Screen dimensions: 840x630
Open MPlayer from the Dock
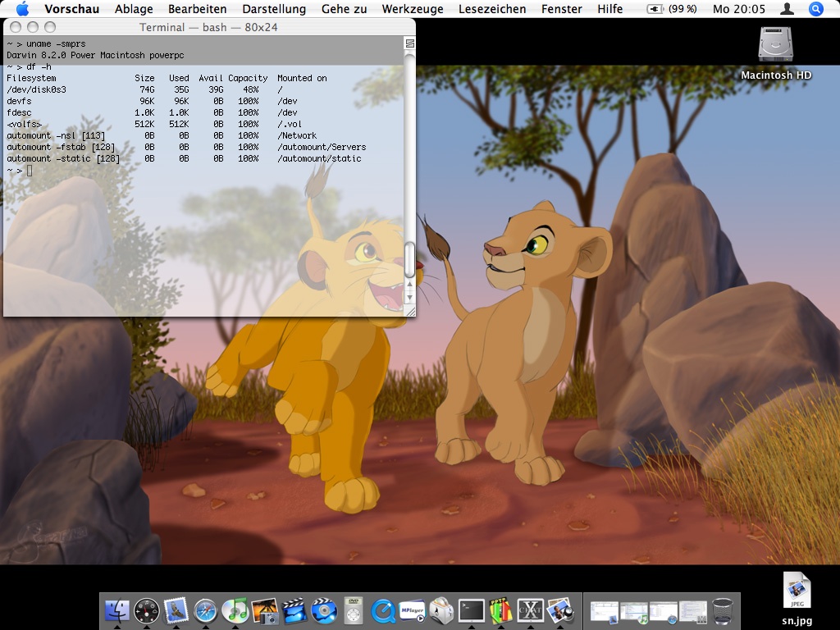[x=413, y=610]
